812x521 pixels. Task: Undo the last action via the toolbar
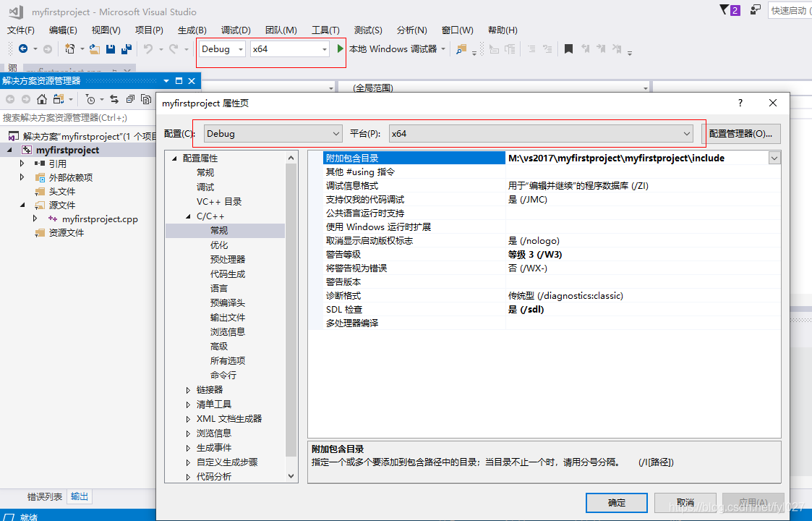click(148, 48)
